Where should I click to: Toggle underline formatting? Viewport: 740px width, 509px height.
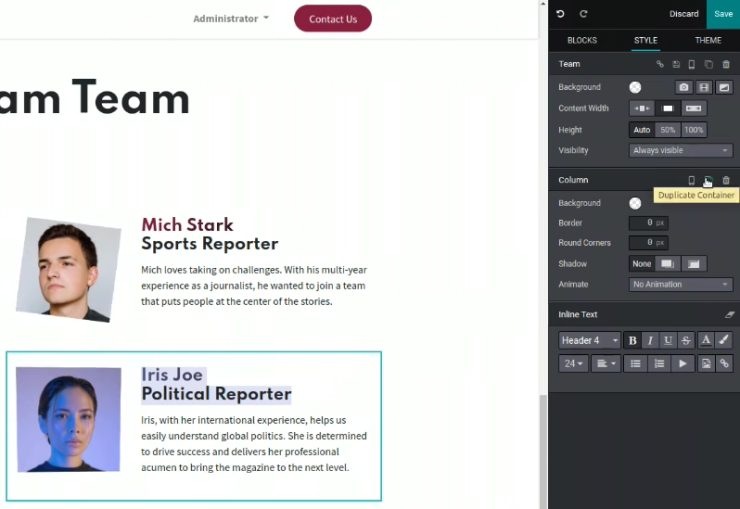click(668, 340)
